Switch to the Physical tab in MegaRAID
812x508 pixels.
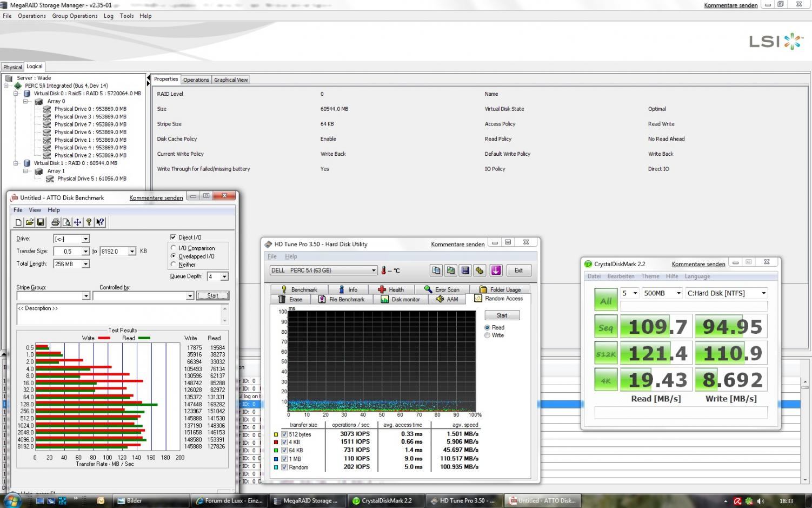12,67
